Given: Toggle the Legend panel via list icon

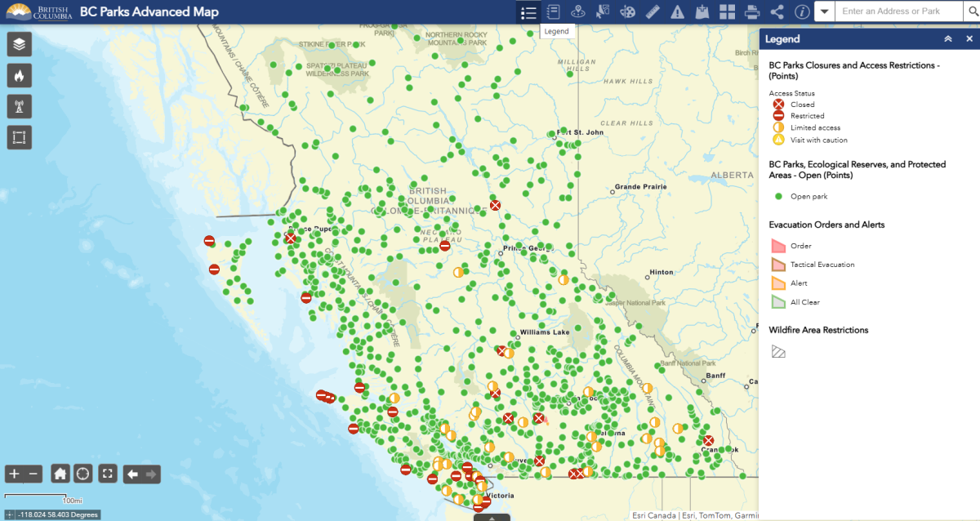Looking at the screenshot, I should click(528, 11).
